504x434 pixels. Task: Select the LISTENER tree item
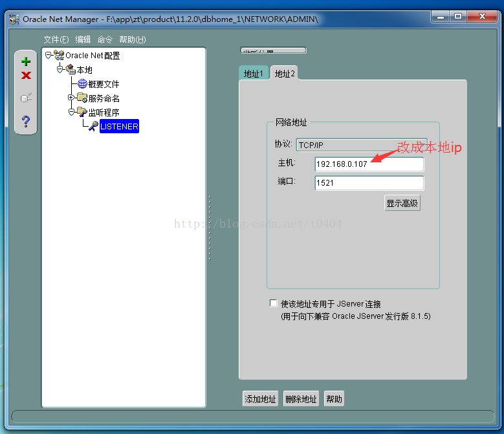pyautogui.click(x=119, y=126)
